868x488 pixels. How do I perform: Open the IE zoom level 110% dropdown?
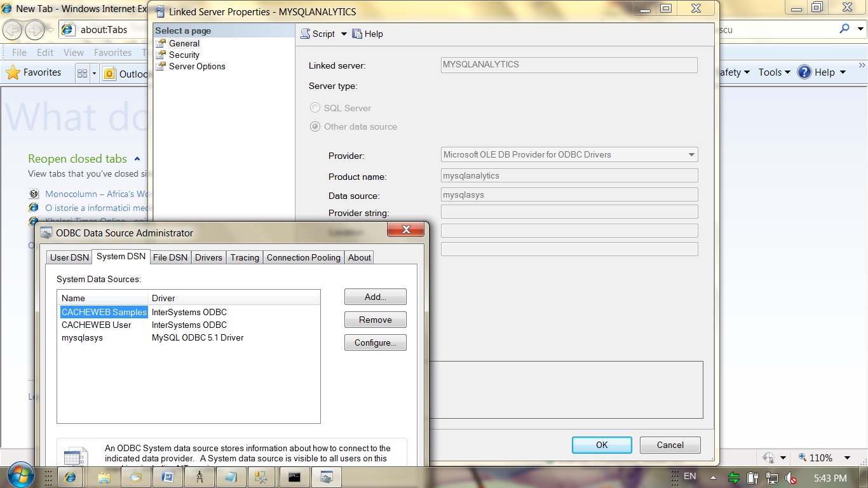[x=847, y=457]
